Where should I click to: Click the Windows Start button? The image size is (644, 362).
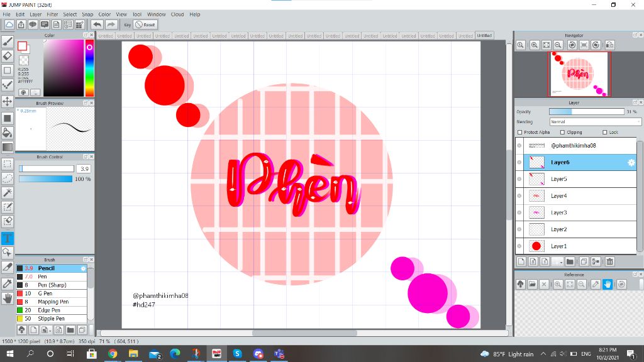10,353
